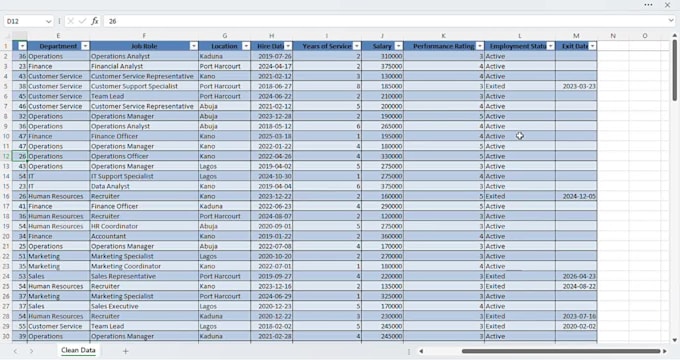The width and height of the screenshot is (680, 360).
Task: Select the hire date cell '2019-07-26'
Action: [271, 56]
